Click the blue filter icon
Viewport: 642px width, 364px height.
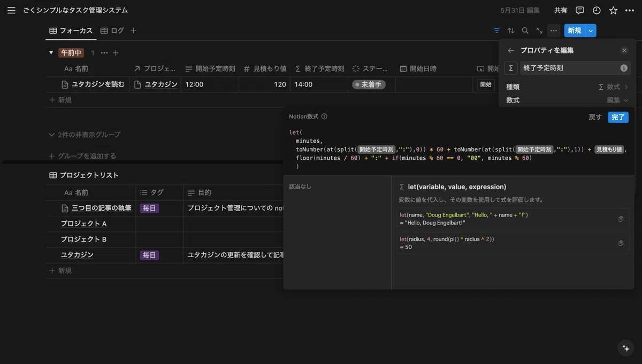497,30
